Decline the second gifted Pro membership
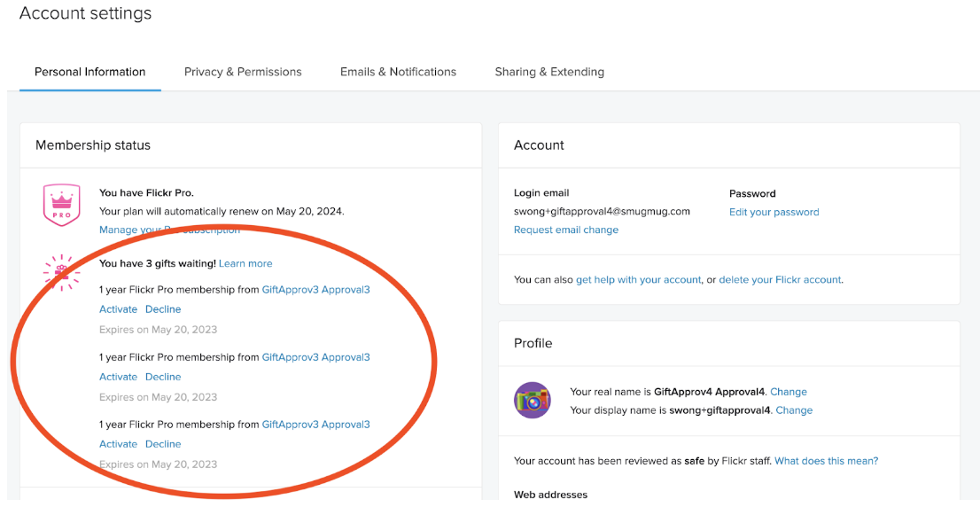980x507 pixels. [x=163, y=377]
